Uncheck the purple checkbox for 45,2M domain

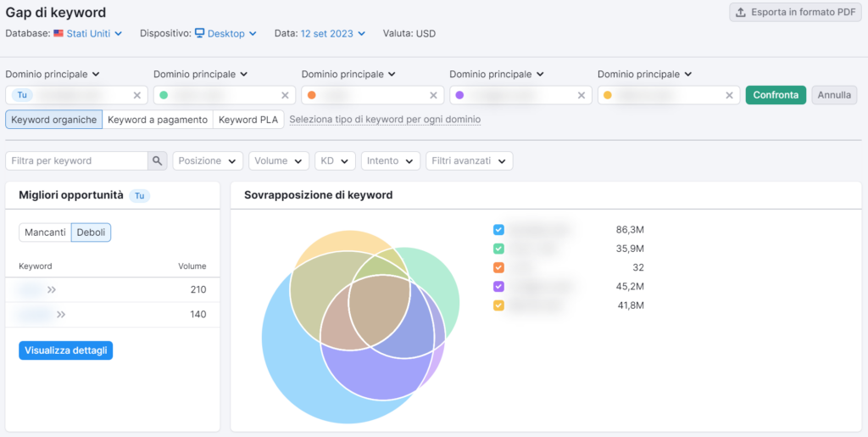[498, 286]
